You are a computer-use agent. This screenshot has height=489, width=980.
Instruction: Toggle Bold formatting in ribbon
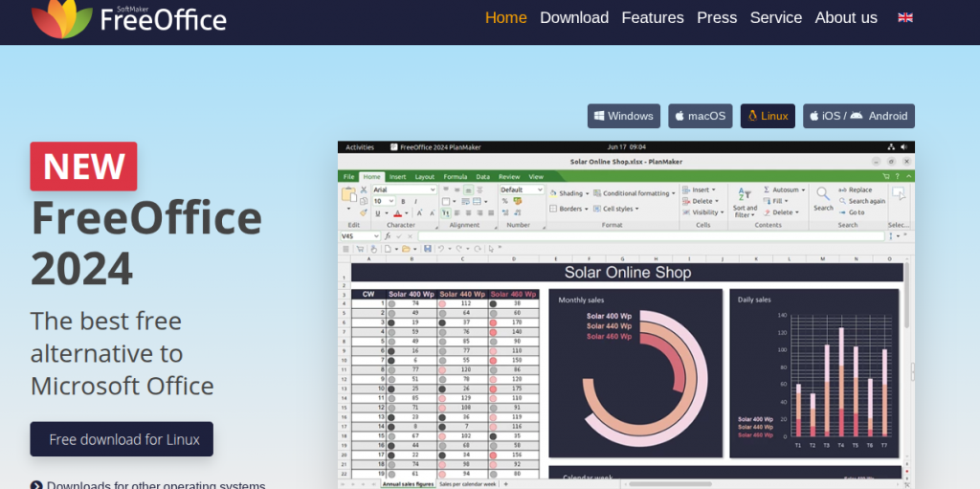click(x=403, y=201)
